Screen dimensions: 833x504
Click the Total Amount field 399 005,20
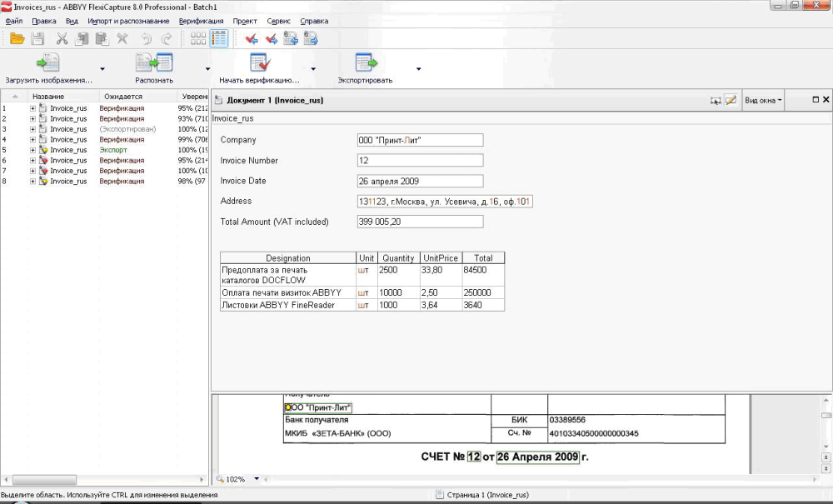click(x=420, y=222)
